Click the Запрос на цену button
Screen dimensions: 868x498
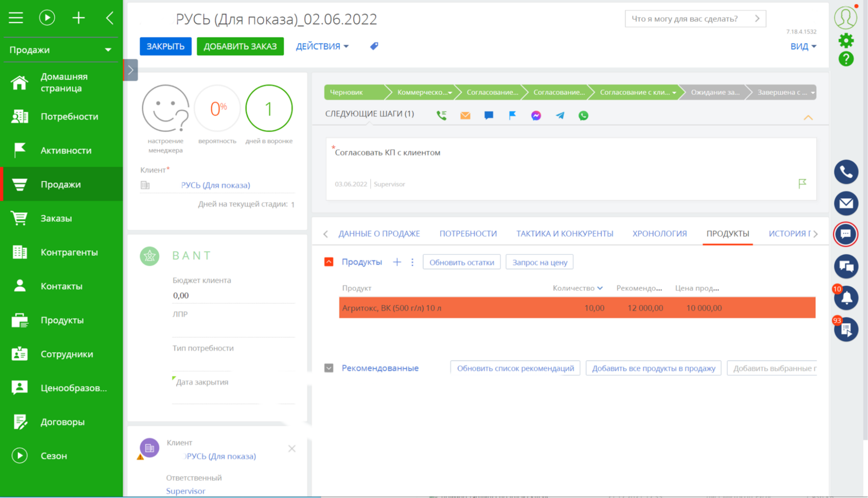point(539,262)
